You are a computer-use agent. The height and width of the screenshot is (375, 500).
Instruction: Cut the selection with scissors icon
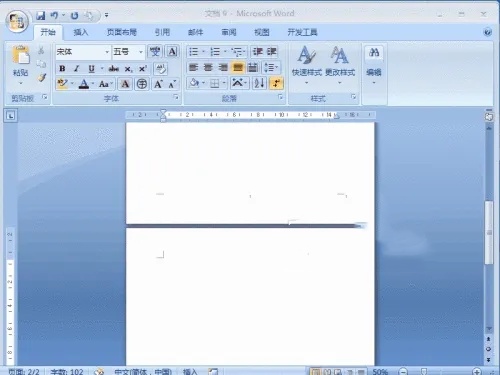pyautogui.click(x=41, y=51)
